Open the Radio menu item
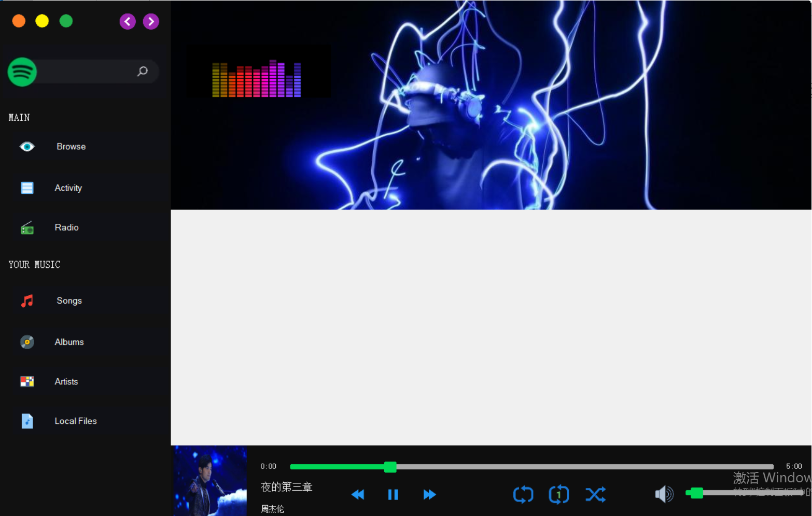The height and width of the screenshot is (516, 812). coord(66,227)
